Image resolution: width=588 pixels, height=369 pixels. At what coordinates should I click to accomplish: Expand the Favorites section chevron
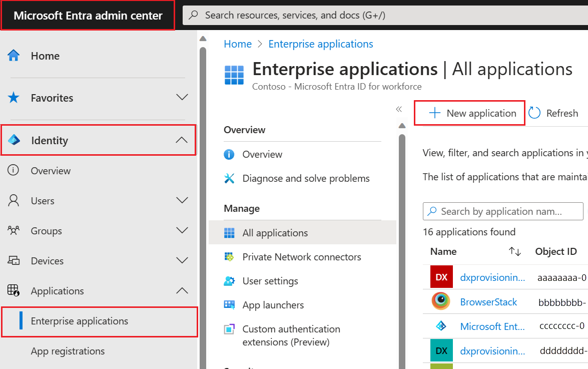tap(182, 97)
